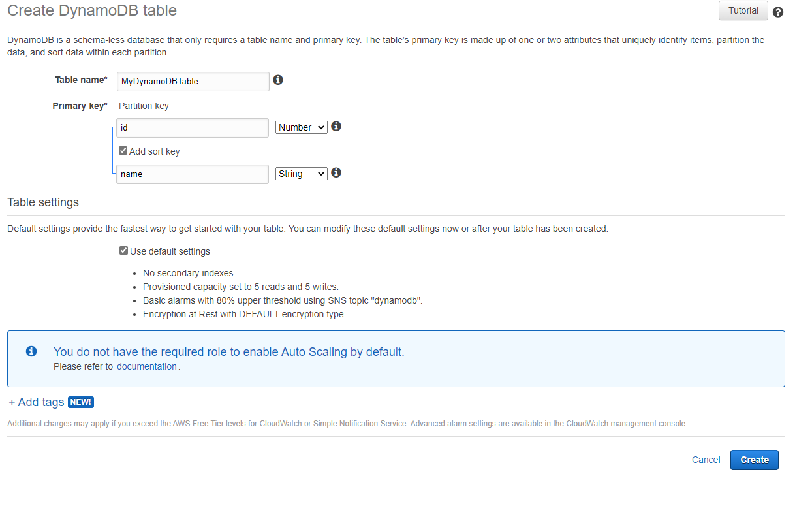The width and height of the screenshot is (812, 506).
Task: Toggle the Use default settings checkbox
Action: pos(123,251)
